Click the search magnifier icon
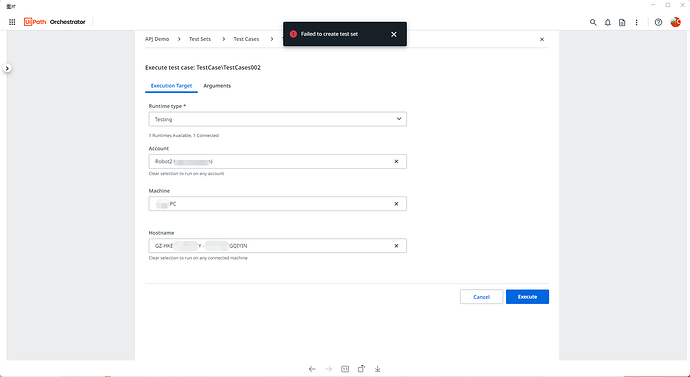This screenshot has width=690, height=377. pos(593,22)
